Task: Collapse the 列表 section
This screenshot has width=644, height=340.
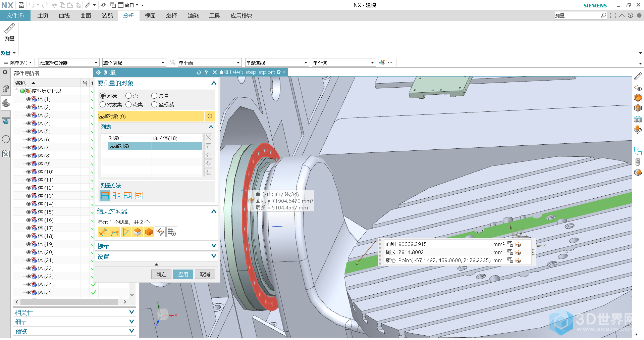Action: (x=211, y=127)
